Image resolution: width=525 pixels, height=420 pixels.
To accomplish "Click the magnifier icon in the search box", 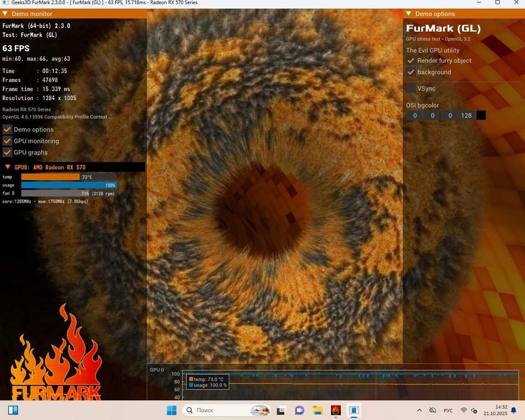I will tap(190, 410).
